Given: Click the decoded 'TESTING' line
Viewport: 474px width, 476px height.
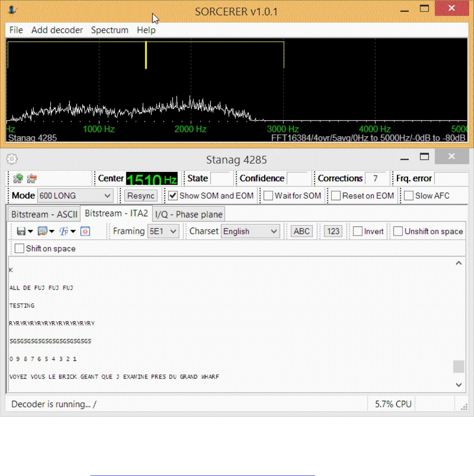Looking at the screenshot, I should [x=22, y=306].
